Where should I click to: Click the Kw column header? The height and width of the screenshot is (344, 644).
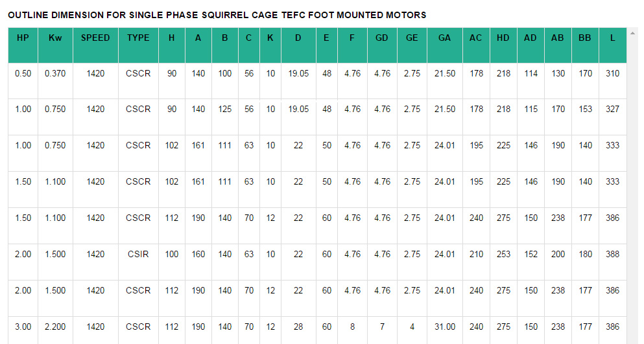point(55,38)
